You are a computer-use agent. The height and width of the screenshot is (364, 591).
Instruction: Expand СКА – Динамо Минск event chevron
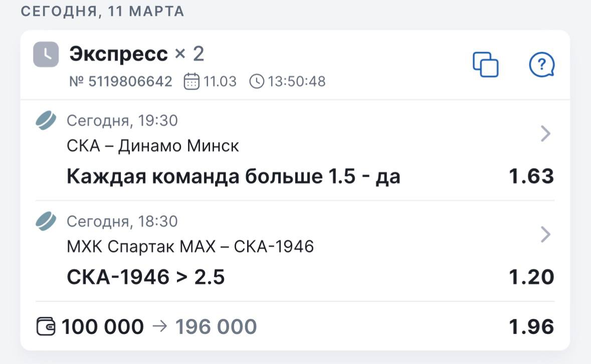click(546, 134)
